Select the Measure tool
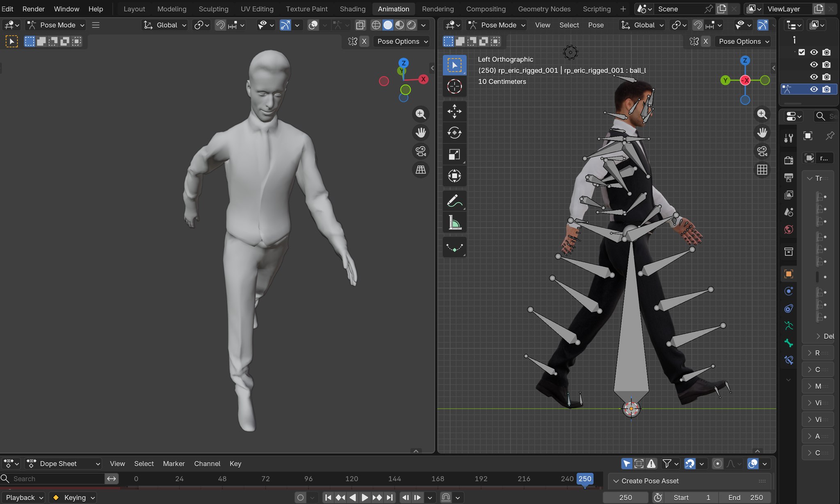The width and height of the screenshot is (840, 504). [454, 222]
